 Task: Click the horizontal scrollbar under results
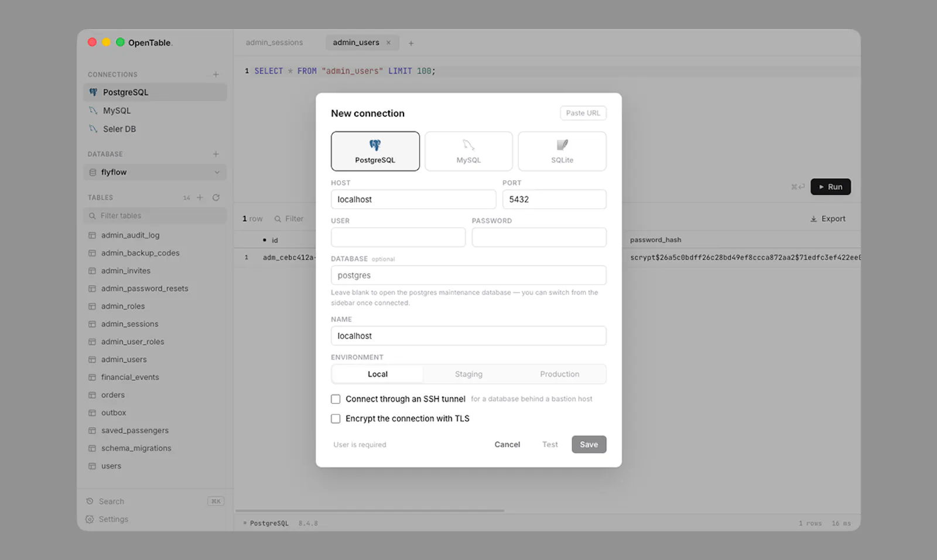[x=370, y=511]
